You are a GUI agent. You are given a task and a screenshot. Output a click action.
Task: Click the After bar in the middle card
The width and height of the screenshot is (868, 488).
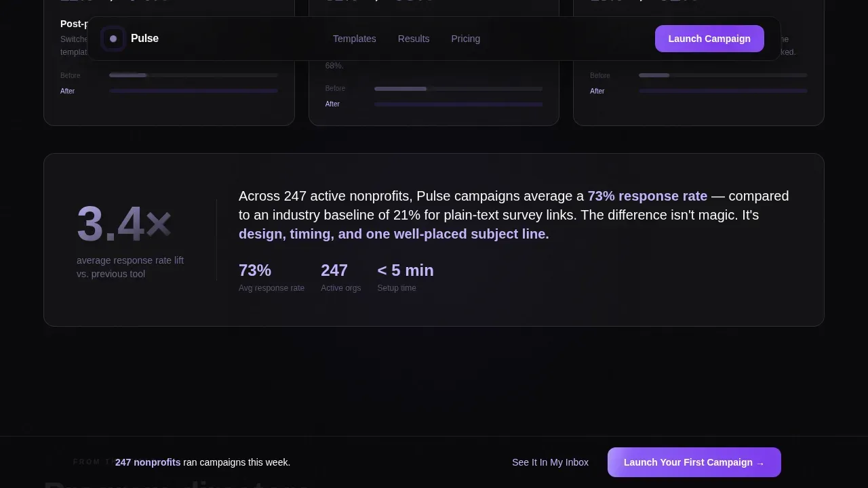click(458, 104)
